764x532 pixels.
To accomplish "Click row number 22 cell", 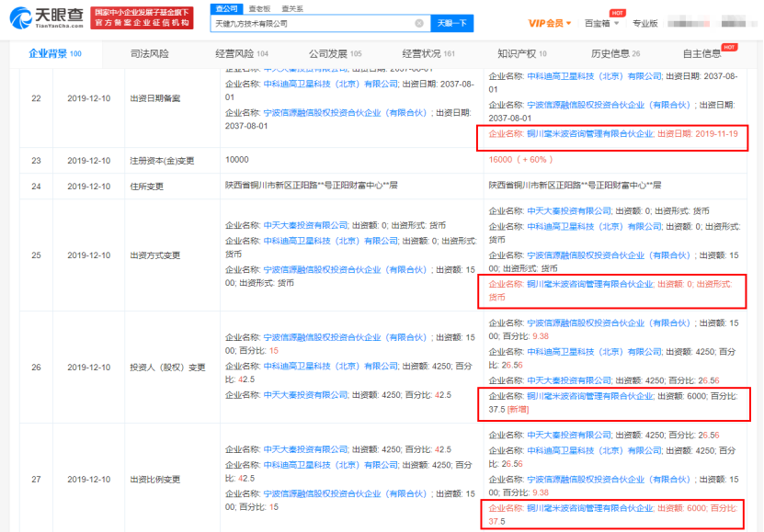I will (x=36, y=98).
